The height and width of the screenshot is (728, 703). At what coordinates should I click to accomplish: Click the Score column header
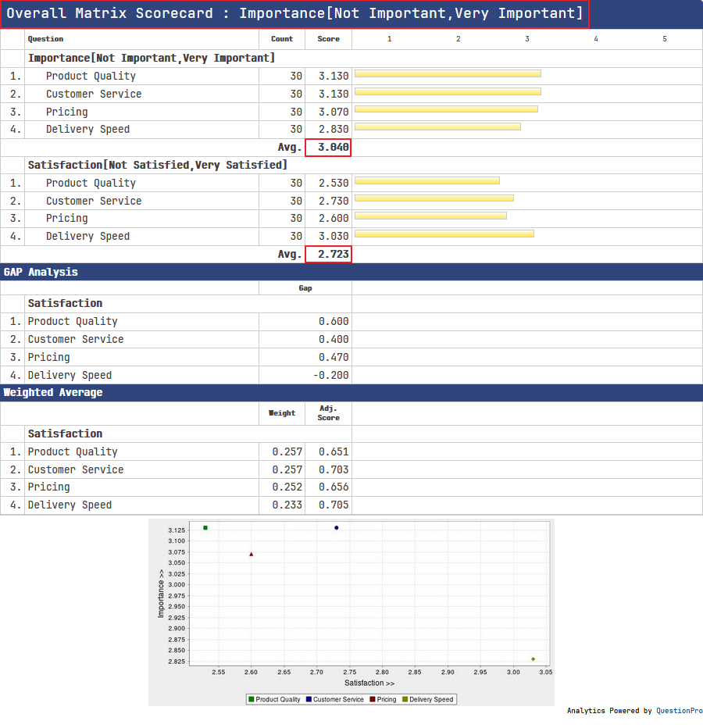[x=328, y=39]
